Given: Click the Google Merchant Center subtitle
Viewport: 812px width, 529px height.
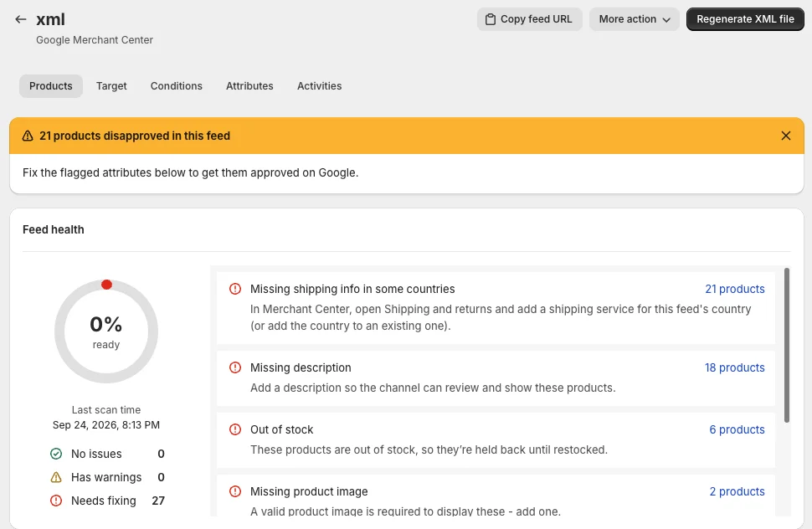Looking at the screenshot, I should (95, 40).
